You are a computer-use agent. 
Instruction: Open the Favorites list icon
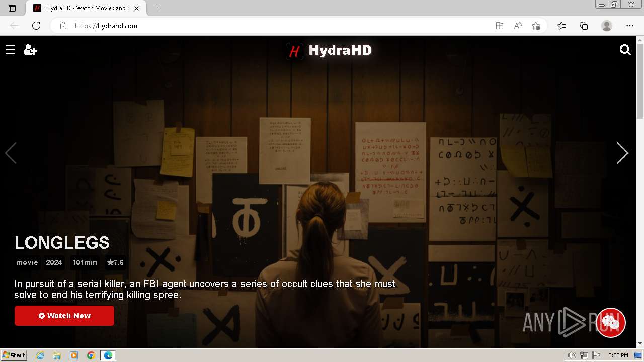tap(561, 26)
